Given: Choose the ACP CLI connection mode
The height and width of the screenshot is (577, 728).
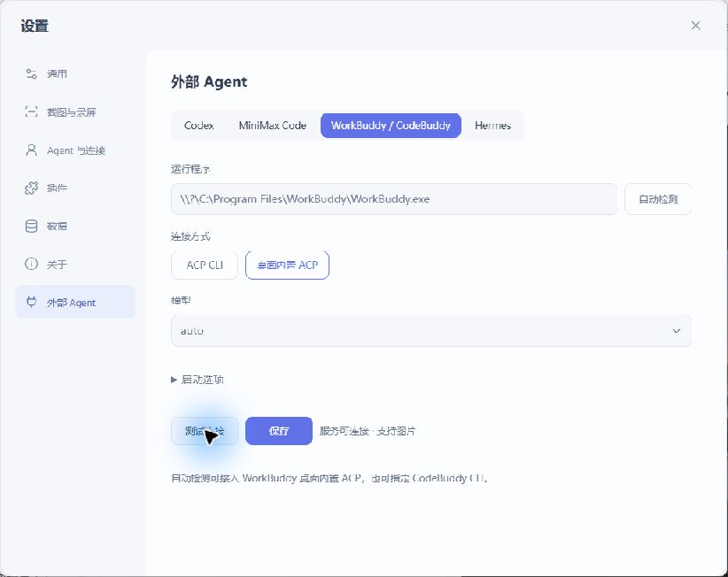Looking at the screenshot, I should click(x=205, y=265).
